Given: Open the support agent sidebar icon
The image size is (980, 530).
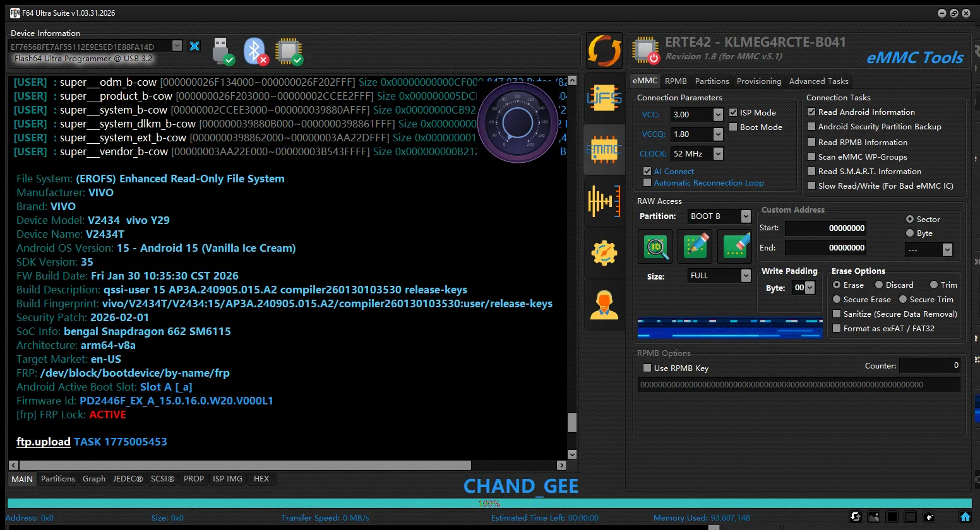Looking at the screenshot, I should [604, 305].
